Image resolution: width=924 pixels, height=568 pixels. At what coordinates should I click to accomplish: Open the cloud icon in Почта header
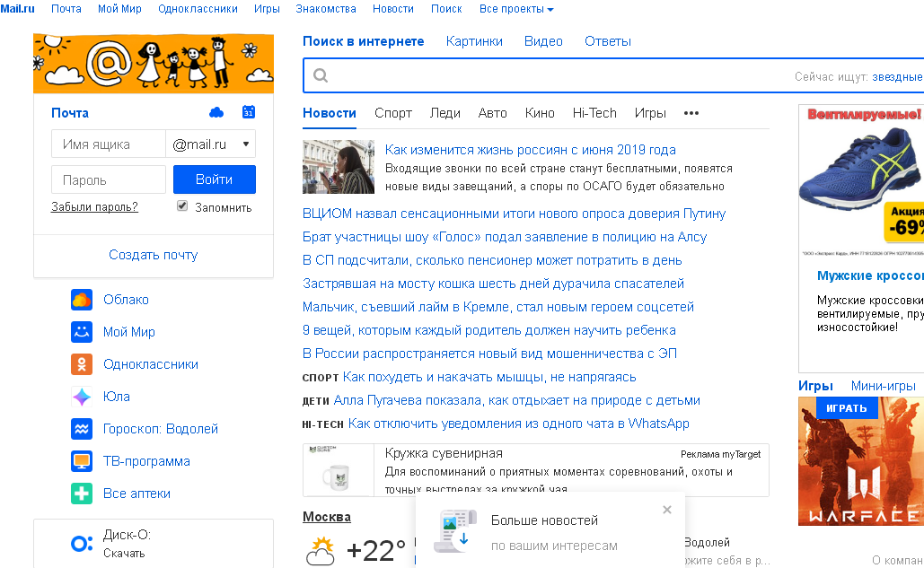(216, 112)
